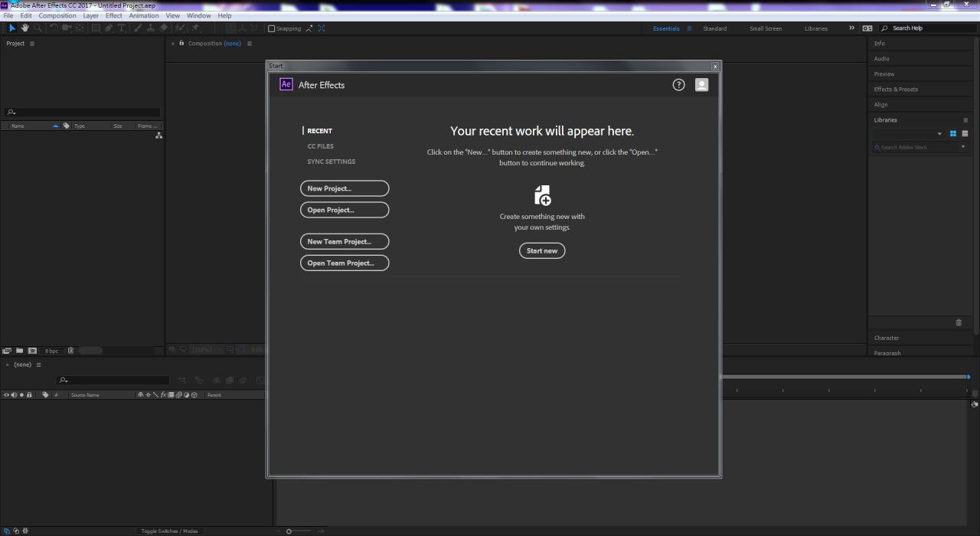Viewport: 980px width, 536px height.
Task: Select the Eraser tool
Action: tap(164, 28)
